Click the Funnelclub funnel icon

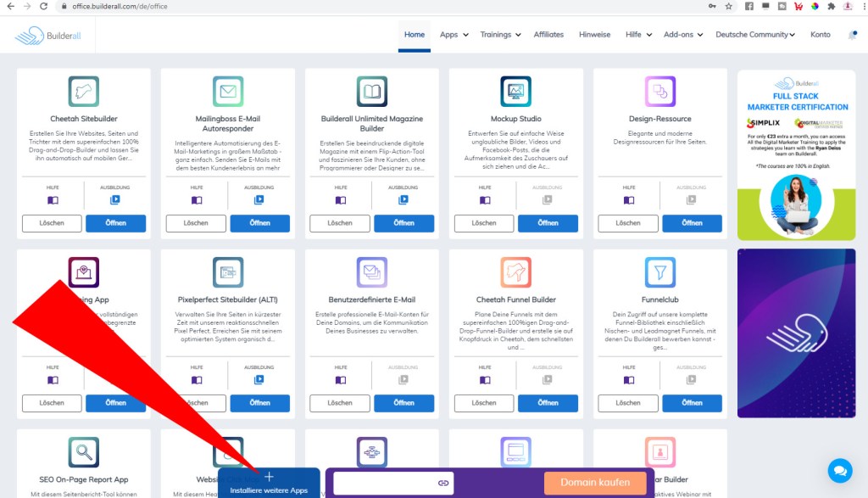click(x=659, y=271)
